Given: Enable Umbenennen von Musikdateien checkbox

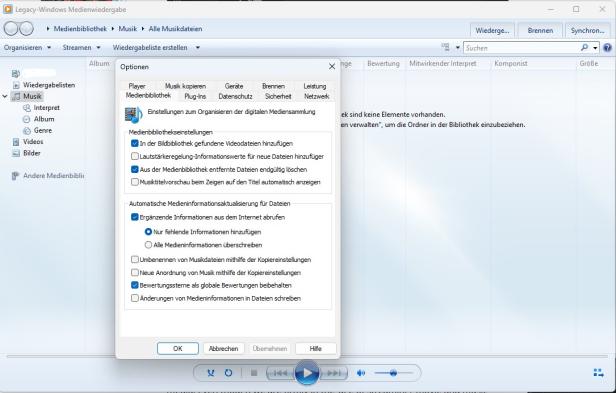Looking at the screenshot, I should pyautogui.click(x=135, y=259).
